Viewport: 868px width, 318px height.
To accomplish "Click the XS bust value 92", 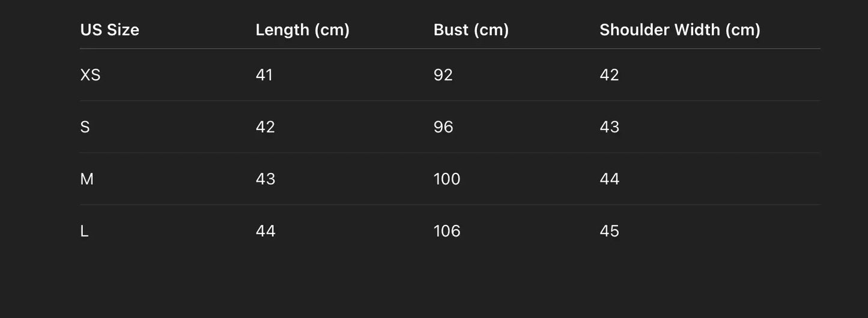I will (443, 75).
